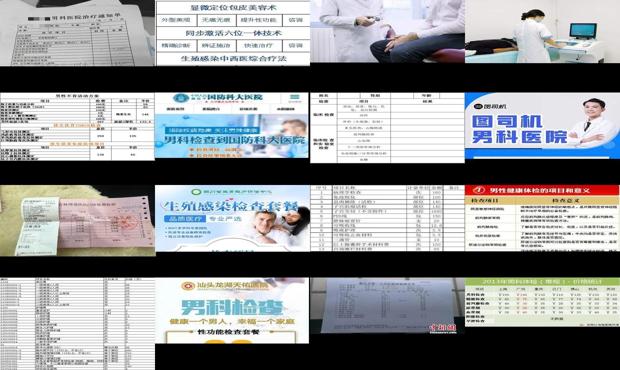Screen dimensions: 620x370
Task: Open the nurse at computer equipment photo
Action: [x=542, y=31]
